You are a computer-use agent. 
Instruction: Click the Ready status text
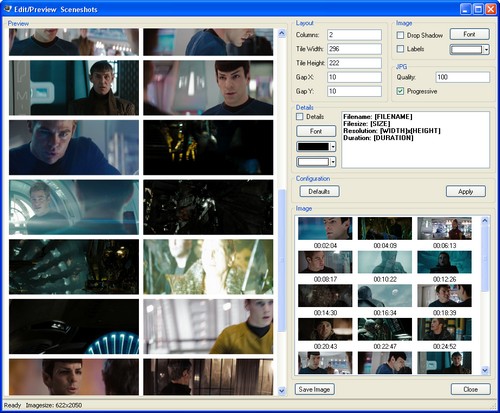point(12,405)
